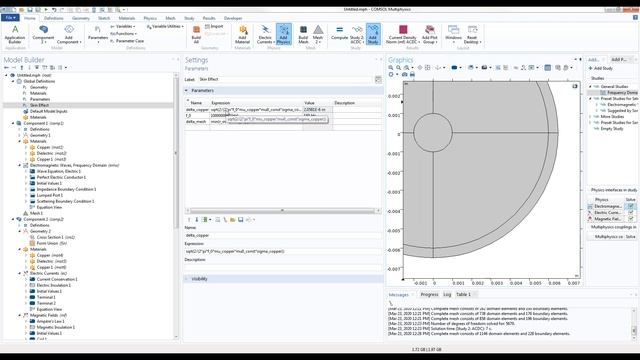Open the Variables dropdown
Screen dimensions: 640x360
pos(123,27)
